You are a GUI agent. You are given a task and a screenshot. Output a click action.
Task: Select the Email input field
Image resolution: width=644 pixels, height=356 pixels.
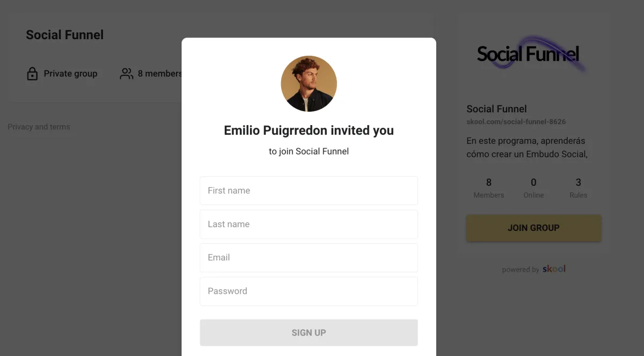309,258
